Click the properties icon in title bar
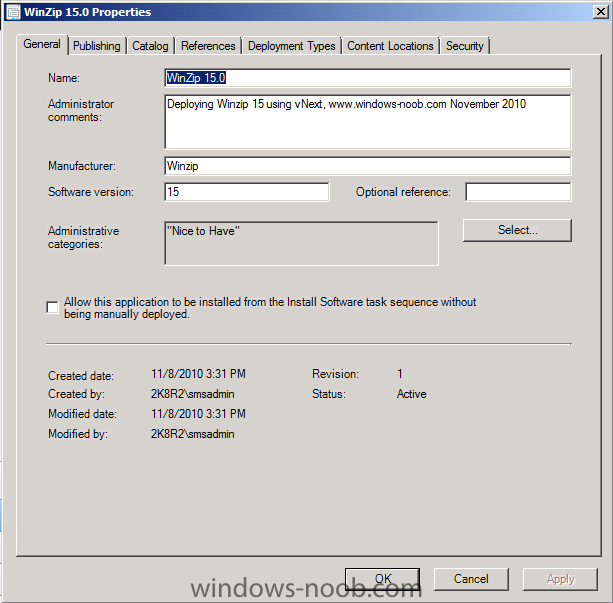 (x=13, y=12)
